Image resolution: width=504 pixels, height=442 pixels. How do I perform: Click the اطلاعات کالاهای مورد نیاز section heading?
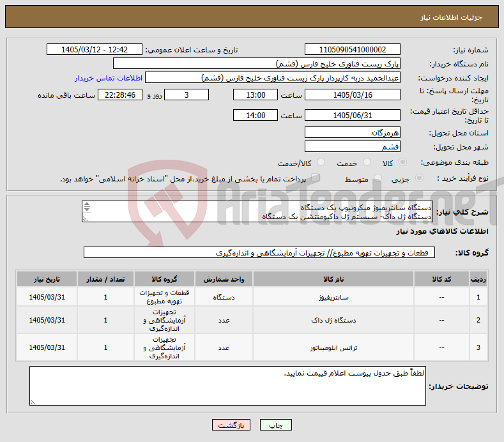(x=442, y=231)
